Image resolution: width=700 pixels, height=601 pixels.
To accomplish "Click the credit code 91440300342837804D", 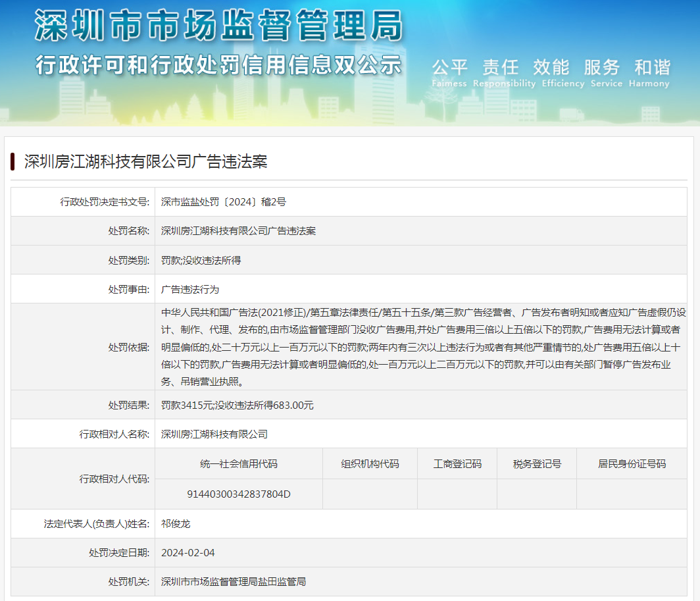I will [239, 494].
